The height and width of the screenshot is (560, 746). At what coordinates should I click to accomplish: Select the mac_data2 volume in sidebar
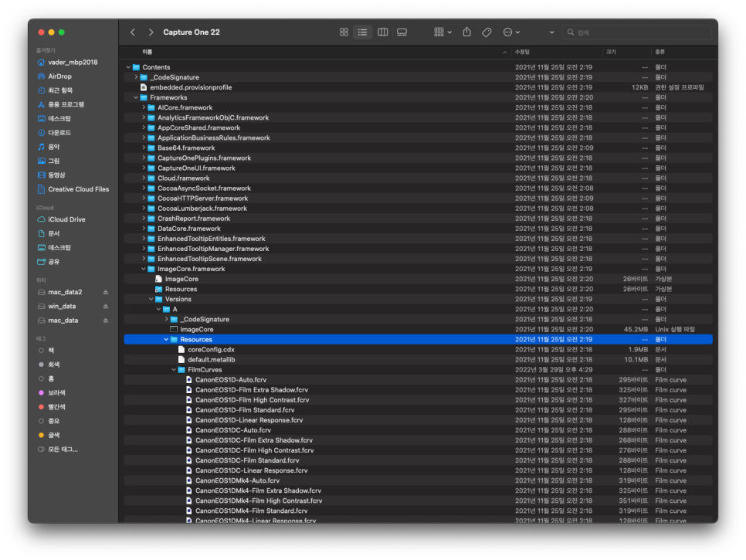65,292
